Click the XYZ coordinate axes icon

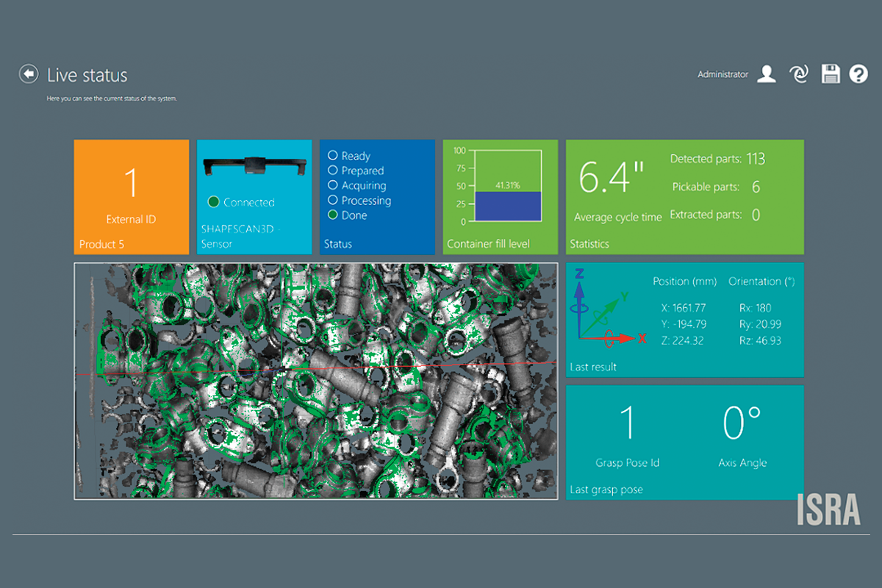click(x=609, y=306)
